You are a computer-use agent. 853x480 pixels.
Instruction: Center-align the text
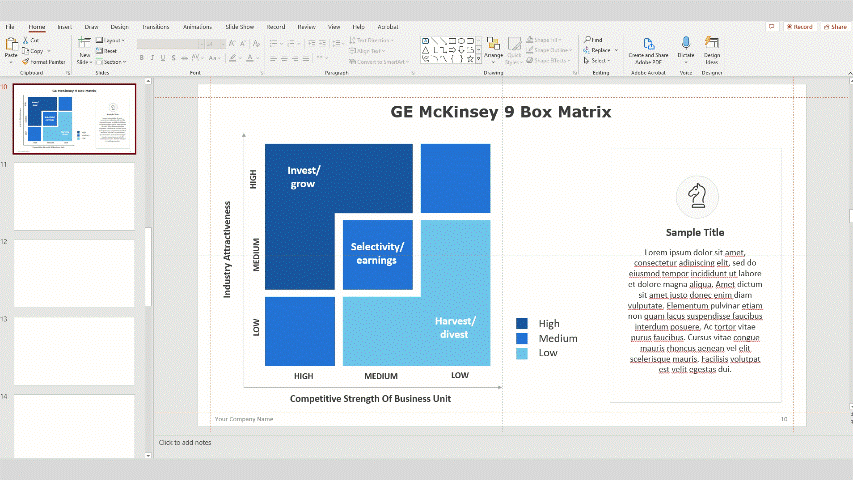(x=284, y=59)
